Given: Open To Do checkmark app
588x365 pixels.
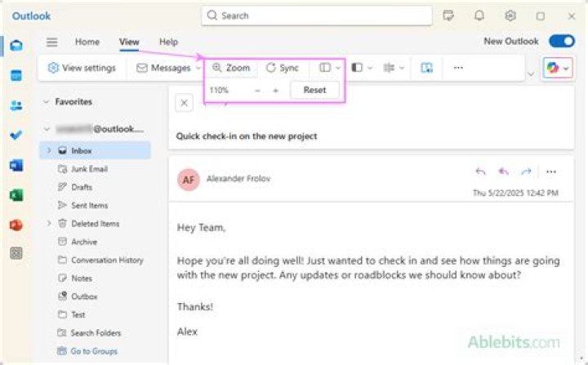Looking at the screenshot, I should [x=16, y=135].
